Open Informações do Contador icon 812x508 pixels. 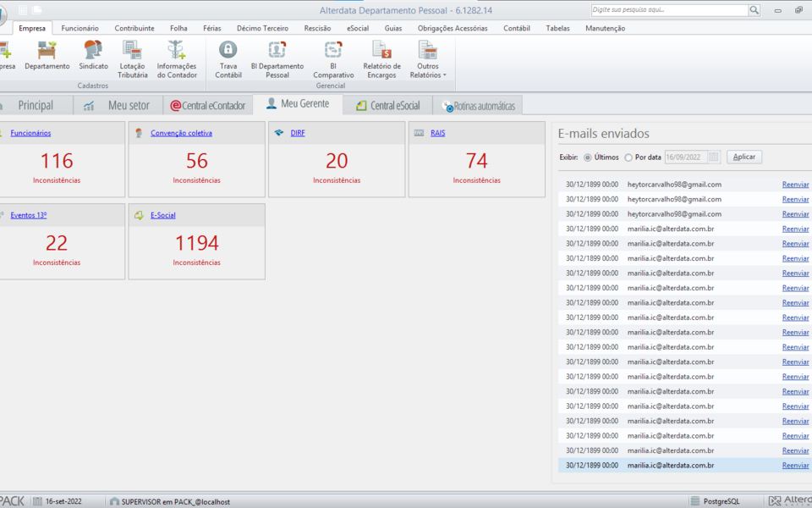177,59
